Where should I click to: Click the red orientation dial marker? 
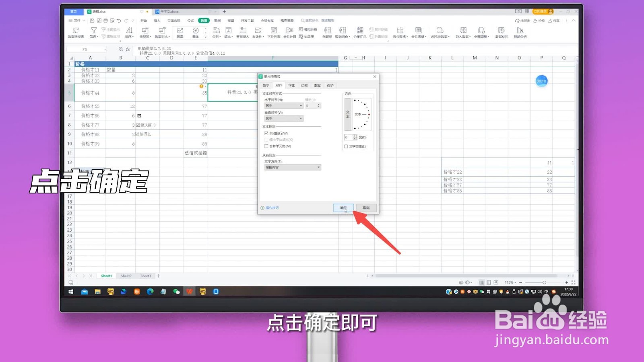pyautogui.click(x=369, y=115)
